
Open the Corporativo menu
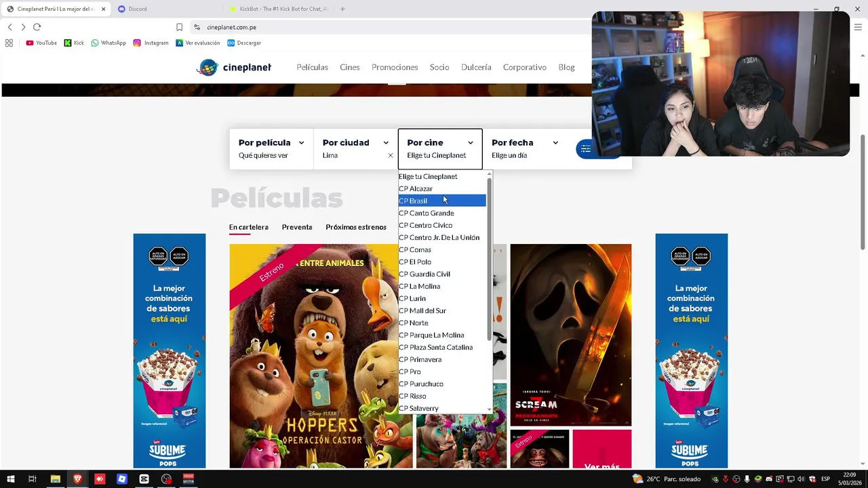coord(525,67)
